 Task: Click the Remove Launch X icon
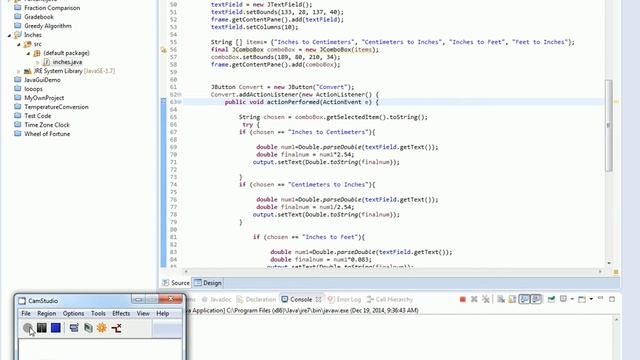coord(474,300)
